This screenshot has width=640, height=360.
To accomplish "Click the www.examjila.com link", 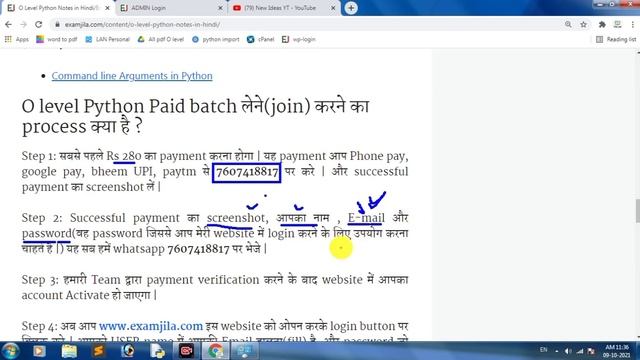I will tap(151, 326).
